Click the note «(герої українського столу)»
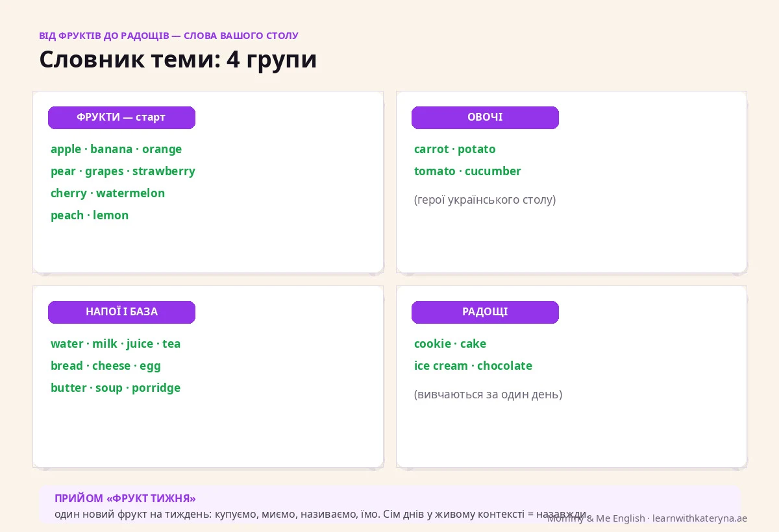The height and width of the screenshot is (532, 779). click(485, 200)
